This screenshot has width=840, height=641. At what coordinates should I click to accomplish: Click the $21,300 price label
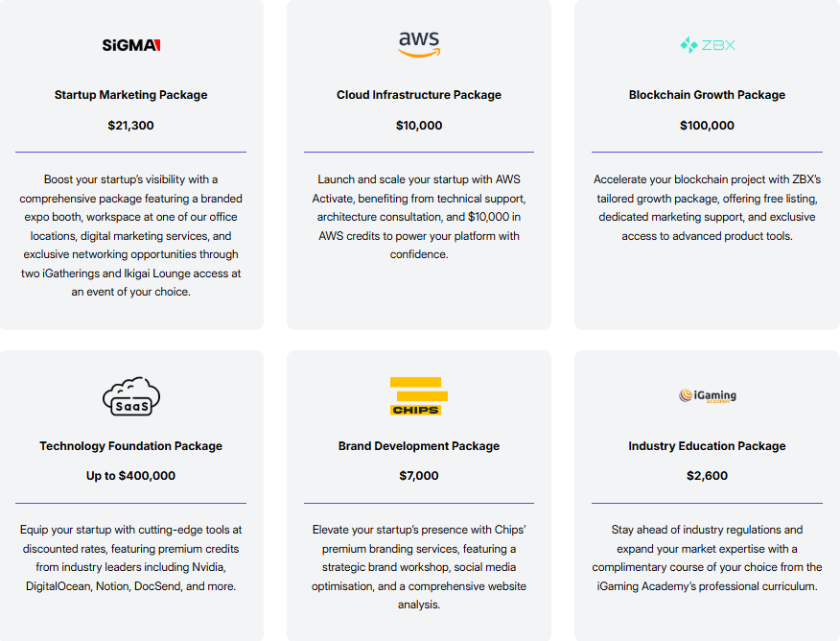click(130, 126)
